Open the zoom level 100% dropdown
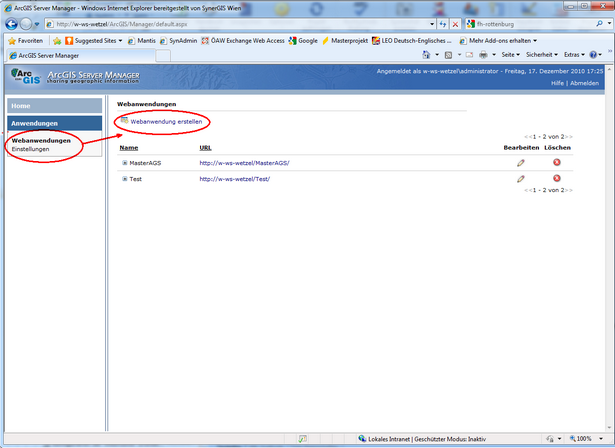615x448 pixels. (x=585, y=439)
